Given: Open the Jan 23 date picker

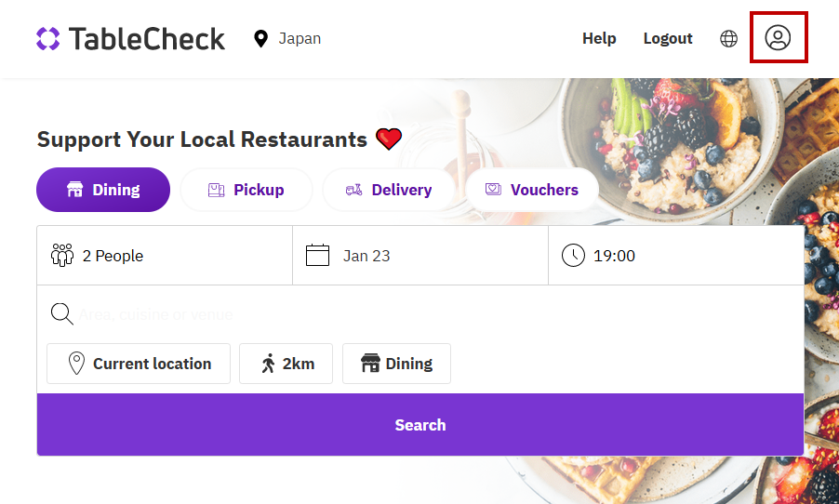Looking at the screenshot, I should pyautogui.click(x=420, y=256).
